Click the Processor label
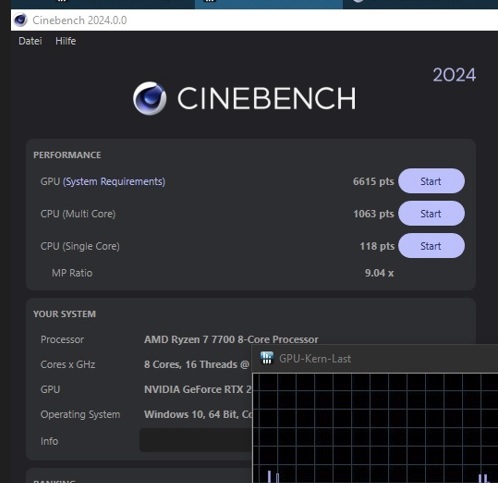 pos(62,339)
